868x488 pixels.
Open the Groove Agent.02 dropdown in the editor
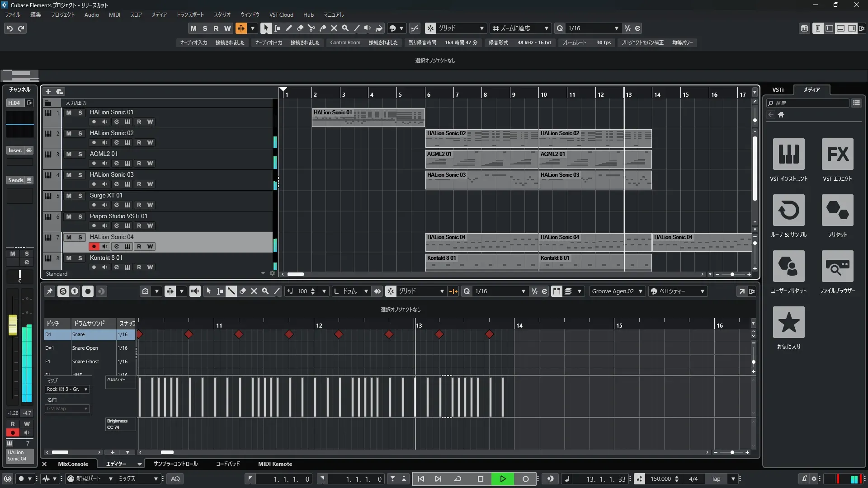pyautogui.click(x=617, y=291)
